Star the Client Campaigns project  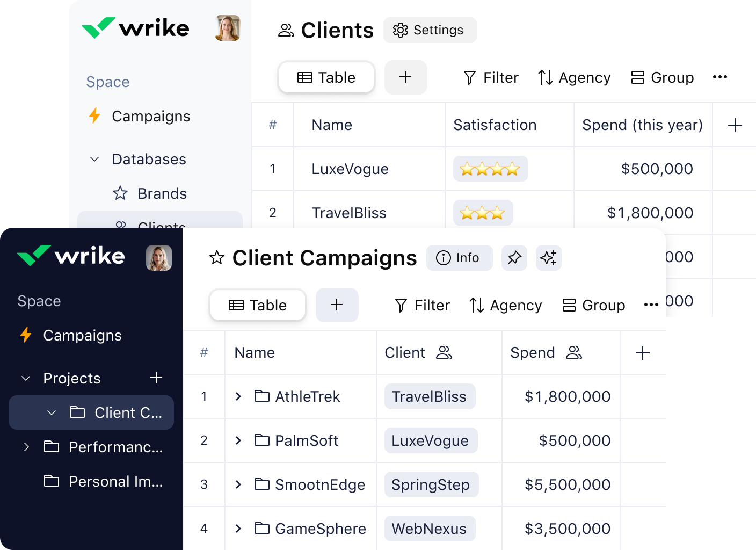tap(217, 258)
